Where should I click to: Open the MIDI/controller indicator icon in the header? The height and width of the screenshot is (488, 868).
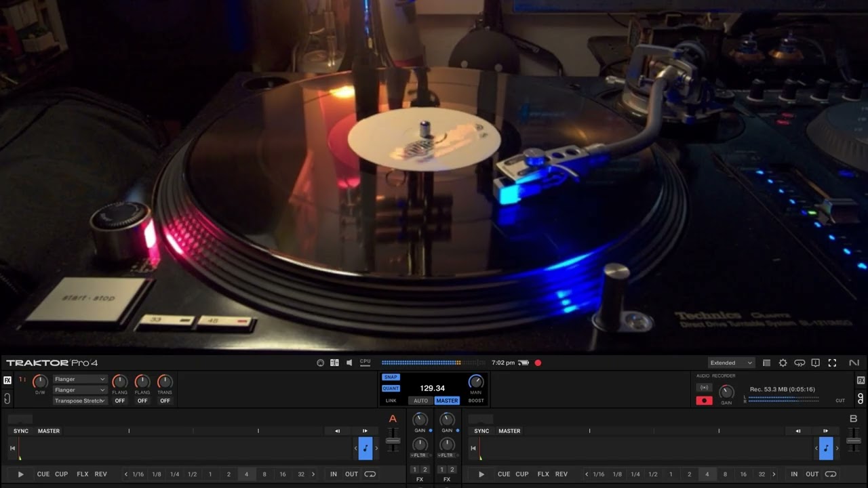(x=321, y=363)
